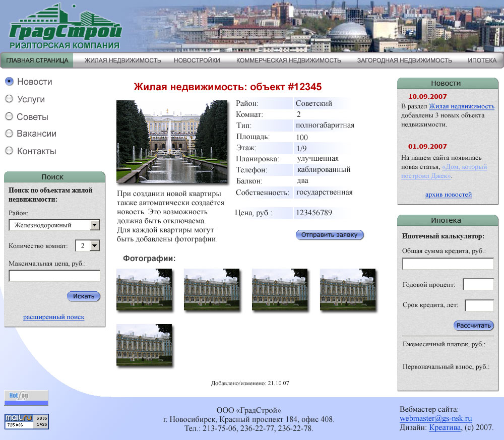Go to the Ипотека navigation tab
This screenshot has width=504, height=440.
[482, 60]
